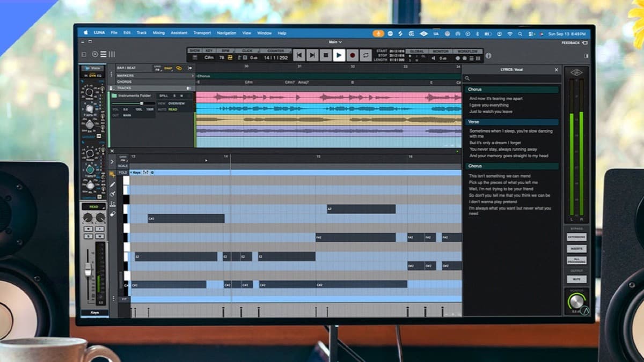Click the Apple menu icon
This screenshot has width=644, height=362.
pos(85,33)
